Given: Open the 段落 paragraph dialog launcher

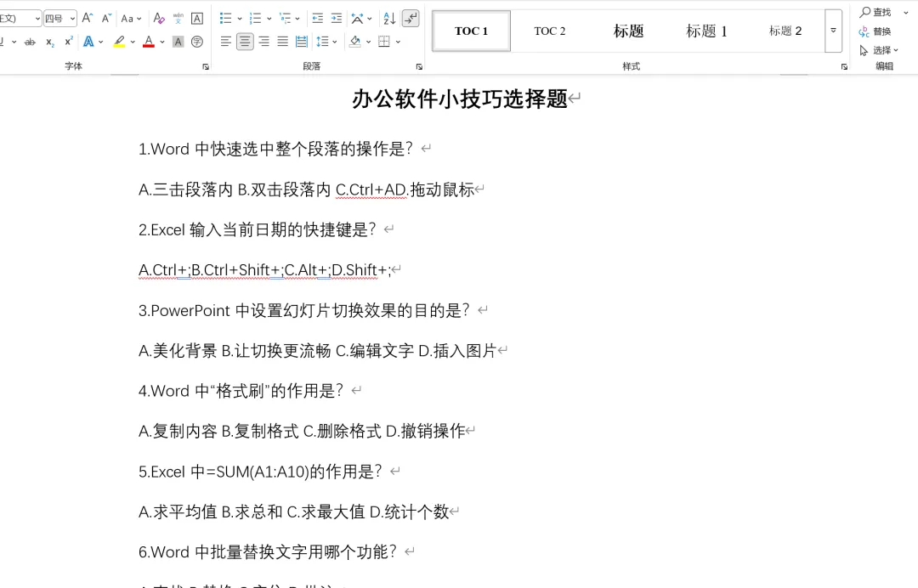Looking at the screenshot, I should (x=419, y=66).
